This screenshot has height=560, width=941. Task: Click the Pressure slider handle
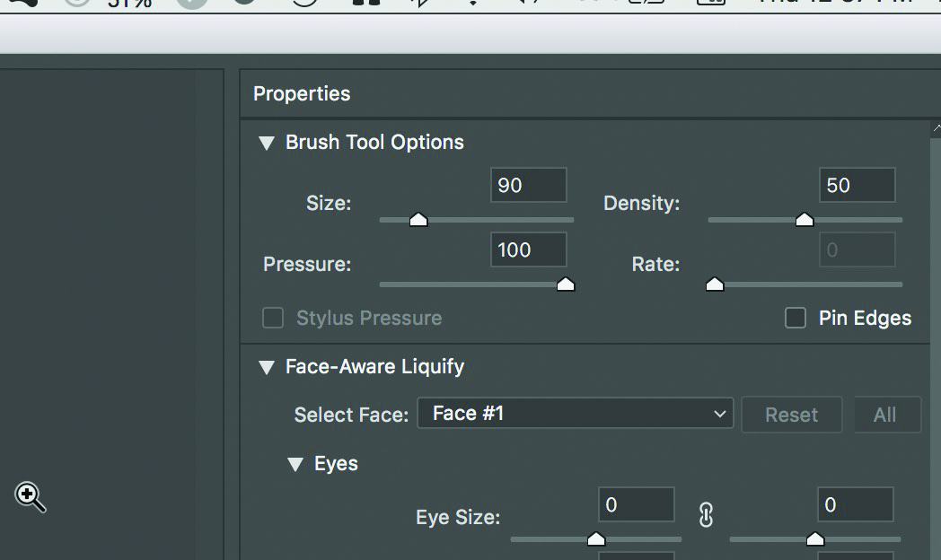point(566,284)
